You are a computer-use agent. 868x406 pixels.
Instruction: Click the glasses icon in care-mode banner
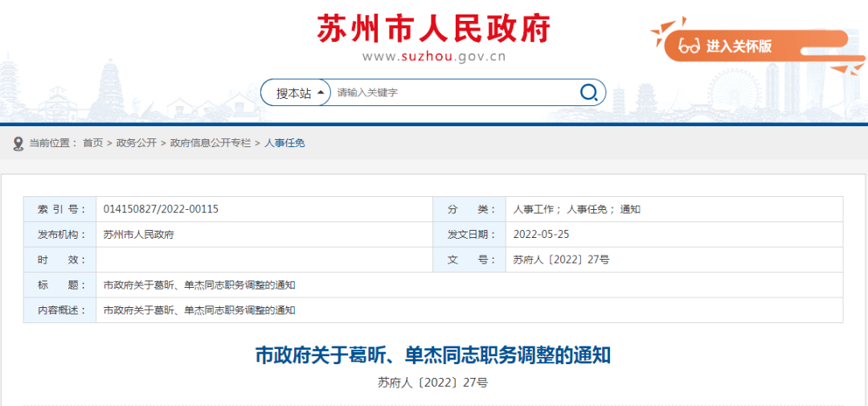coord(690,47)
